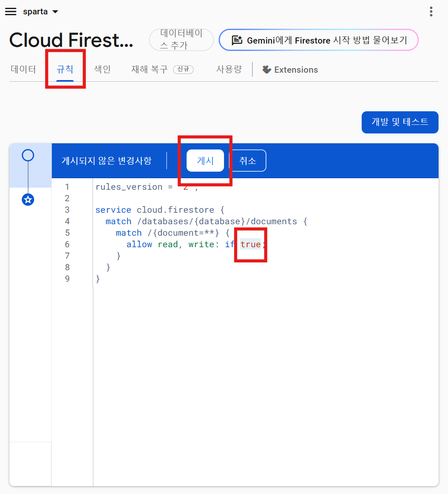Open the three-dot overflow menu
Image resolution: width=448 pixels, height=494 pixels.
click(431, 11)
